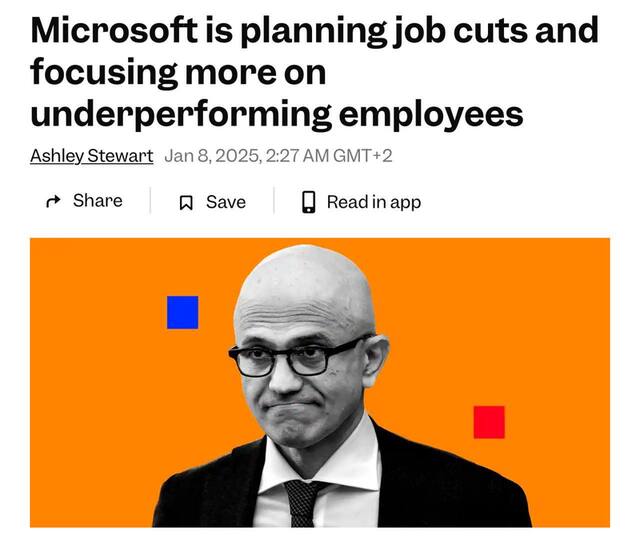Click the Save bookmark icon
The width and height of the screenshot is (640, 539).
click(185, 202)
